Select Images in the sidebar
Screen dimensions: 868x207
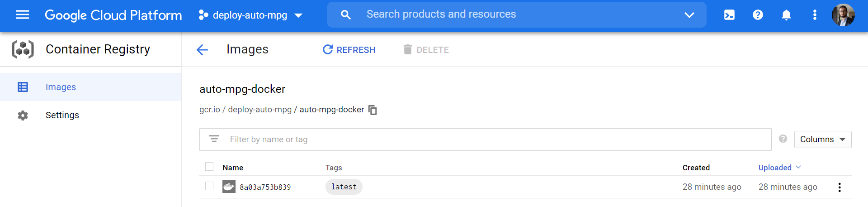[x=61, y=87]
